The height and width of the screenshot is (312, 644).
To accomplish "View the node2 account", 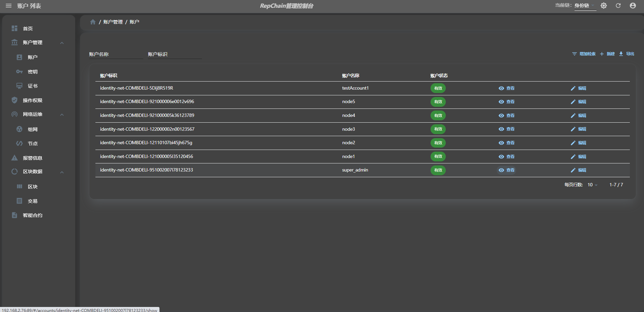I will click(x=506, y=143).
